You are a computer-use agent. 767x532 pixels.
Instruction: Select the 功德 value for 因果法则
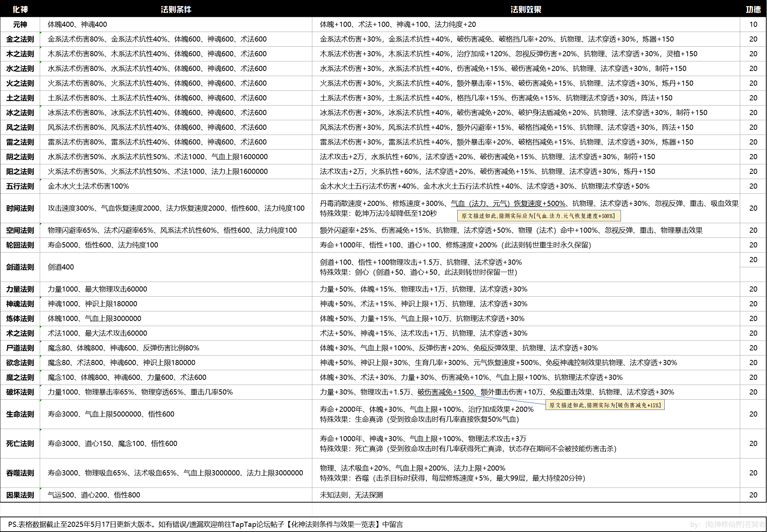point(753,495)
